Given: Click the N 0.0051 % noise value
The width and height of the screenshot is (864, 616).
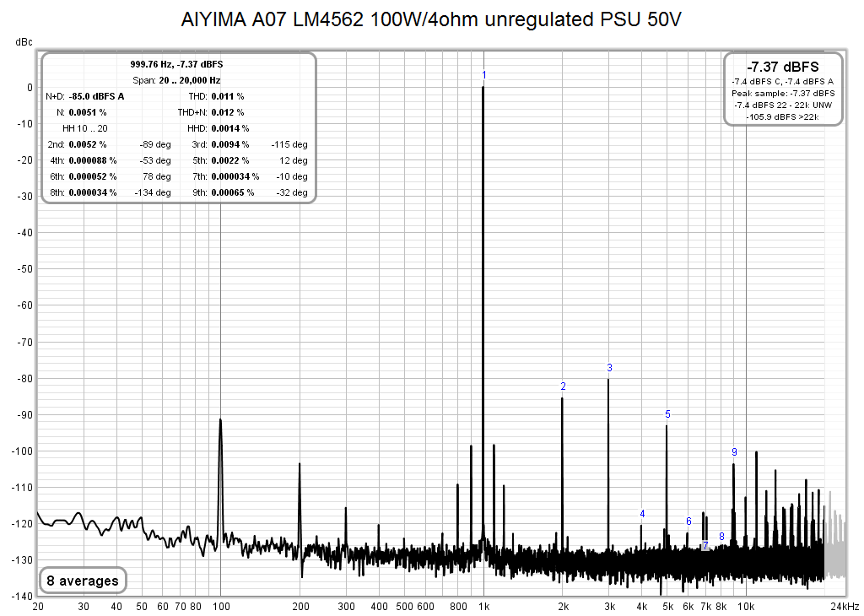Looking at the screenshot, I should 88,112.
